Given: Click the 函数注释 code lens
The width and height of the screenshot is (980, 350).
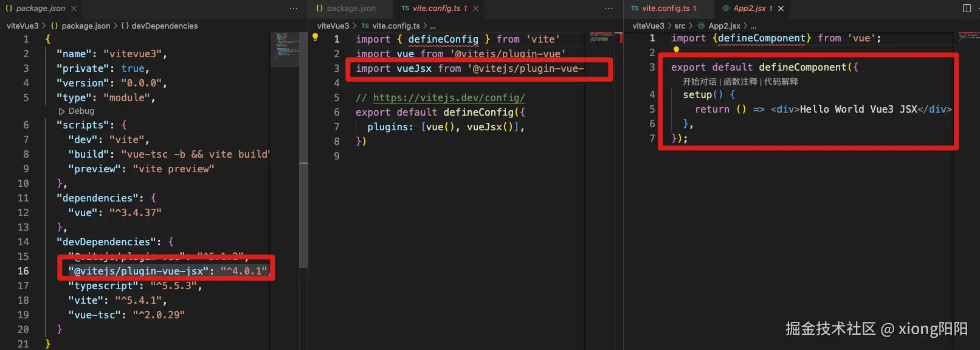Looking at the screenshot, I should (x=740, y=82).
